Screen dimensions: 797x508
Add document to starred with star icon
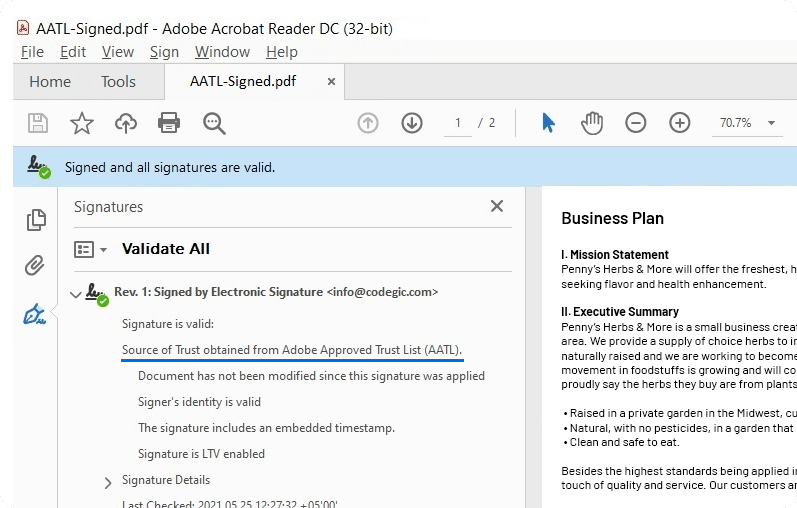point(81,123)
